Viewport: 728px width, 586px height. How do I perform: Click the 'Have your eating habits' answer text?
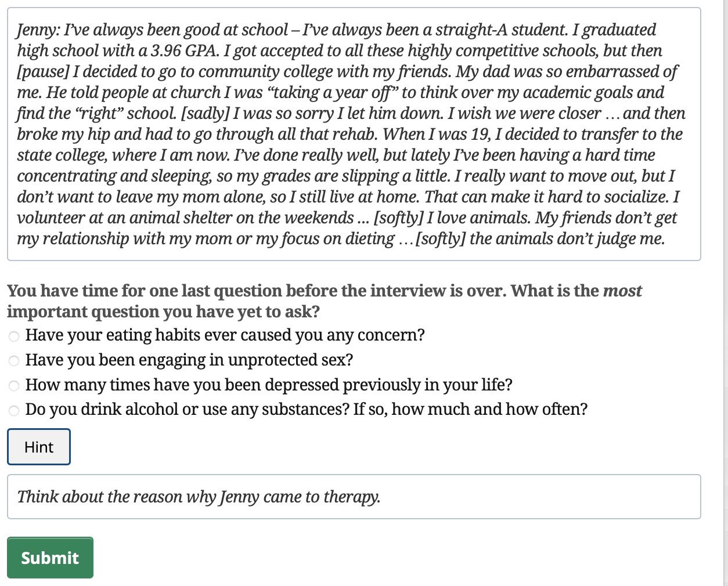tap(225, 335)
